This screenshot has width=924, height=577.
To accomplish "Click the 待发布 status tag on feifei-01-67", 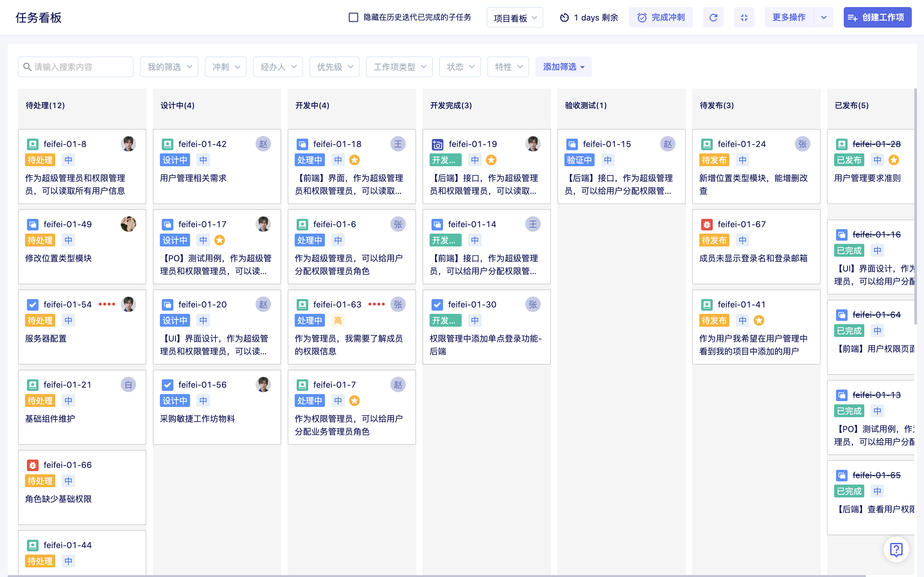I will point(714,240).
